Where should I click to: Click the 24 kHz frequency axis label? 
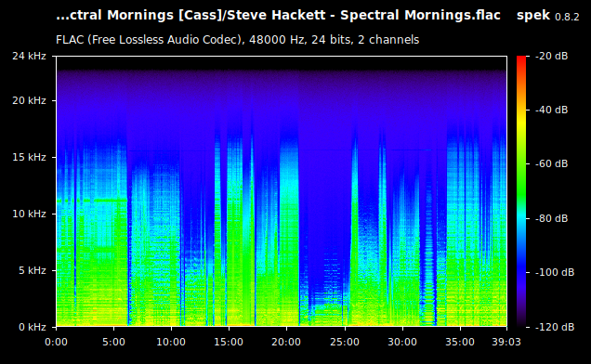tap(29, 56)
